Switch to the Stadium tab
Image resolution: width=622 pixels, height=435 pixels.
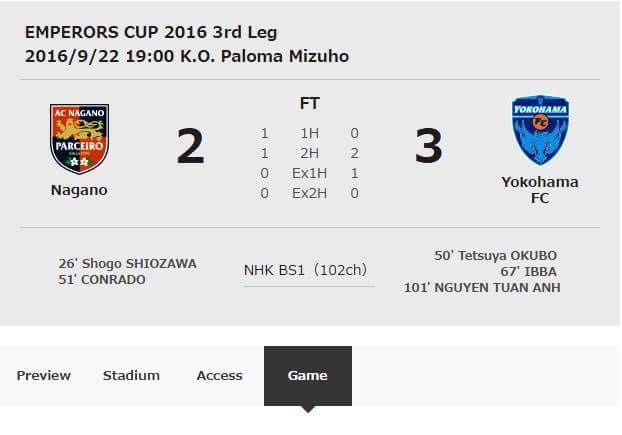131,375
